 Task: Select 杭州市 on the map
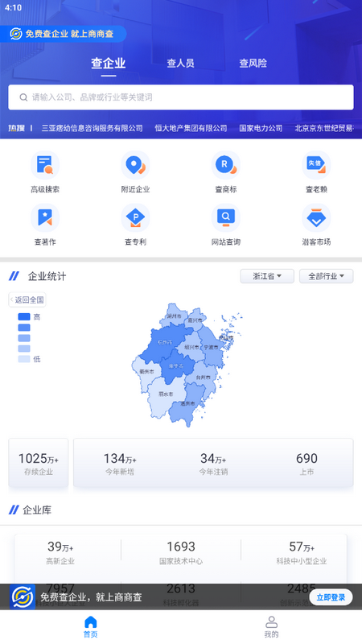point(165,342)
